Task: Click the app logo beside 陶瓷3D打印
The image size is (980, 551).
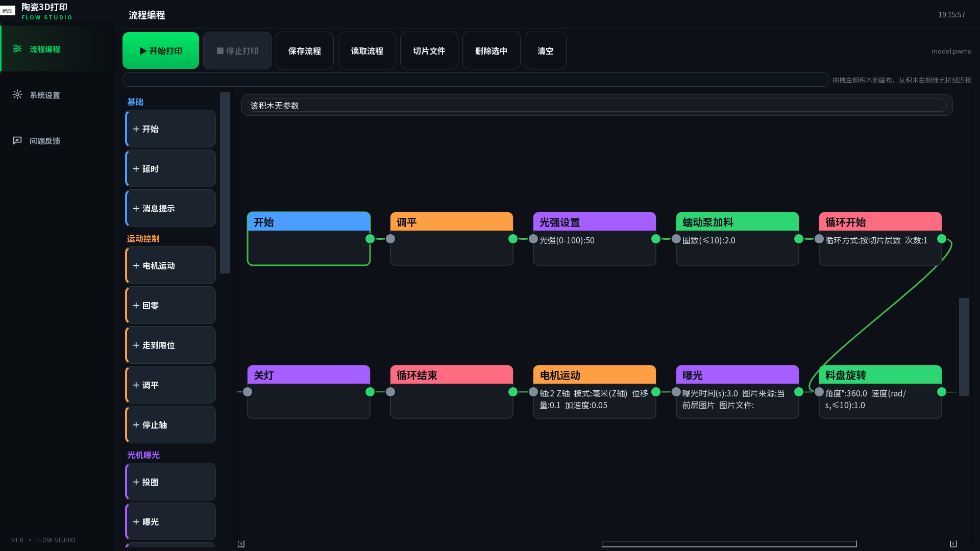Action: (x=8, y=10)
